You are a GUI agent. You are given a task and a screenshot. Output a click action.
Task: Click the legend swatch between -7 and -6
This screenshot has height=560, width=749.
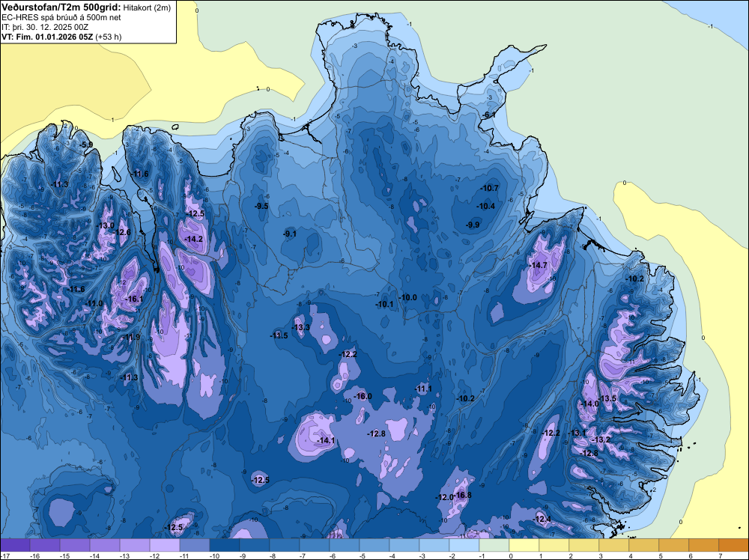[315, 545]
